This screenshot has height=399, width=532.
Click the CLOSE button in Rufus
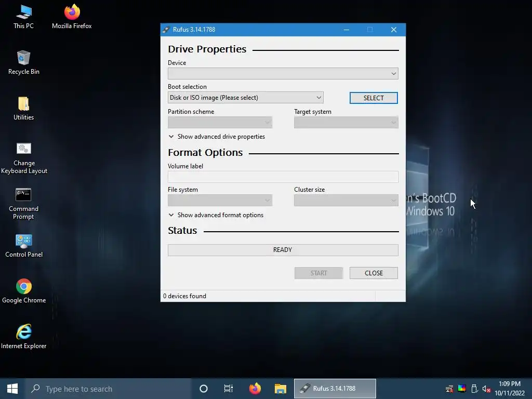tap(374, 273)
